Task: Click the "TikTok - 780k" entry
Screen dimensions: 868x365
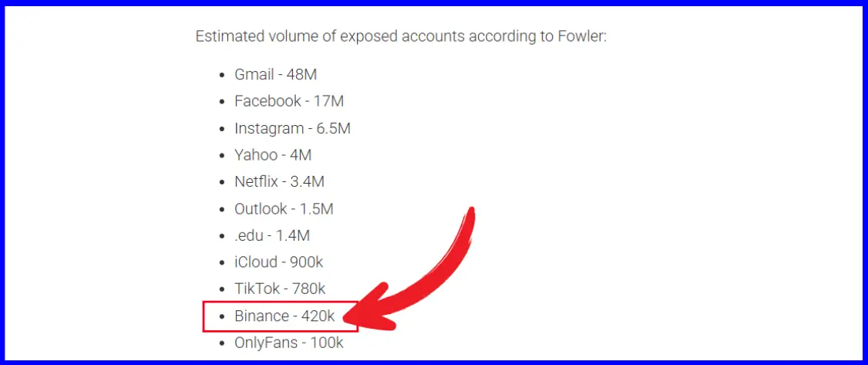Action: (x=280, y=289)
